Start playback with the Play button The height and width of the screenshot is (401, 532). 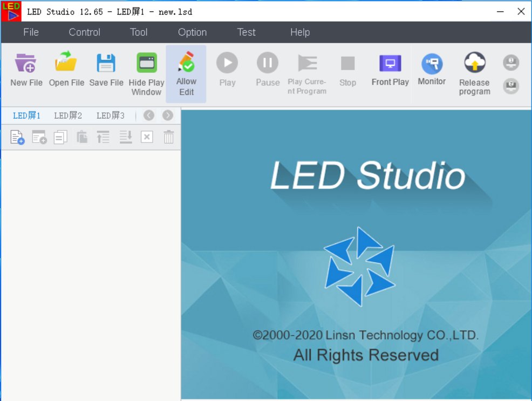pos(227,70)
